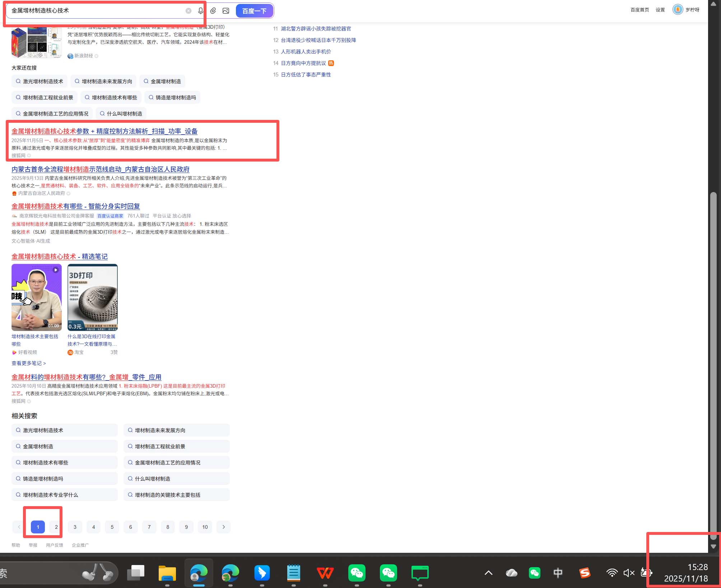Expand the hidden system tray icons
721x588 pixels.
tap(488, 573)
